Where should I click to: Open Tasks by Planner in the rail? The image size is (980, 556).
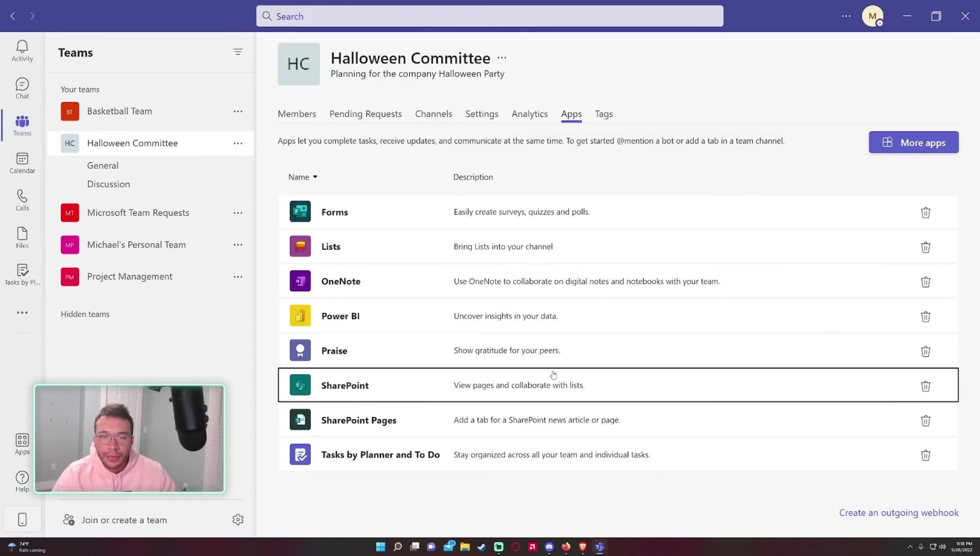22,274
